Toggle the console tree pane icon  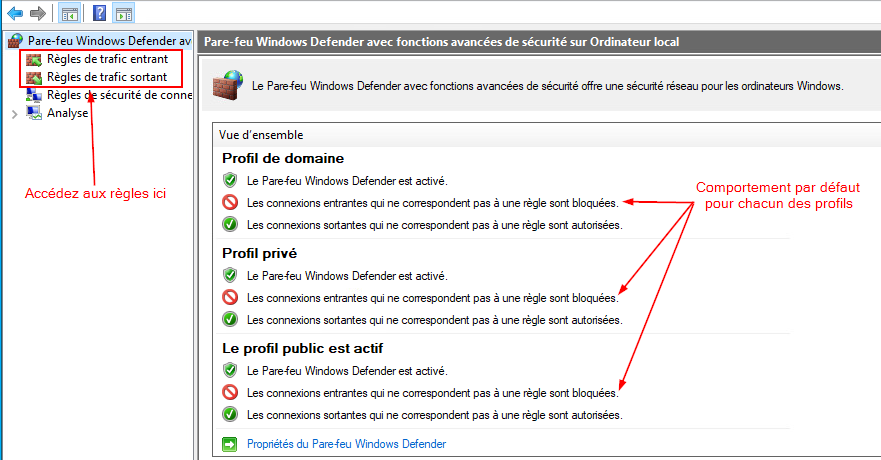70,13
